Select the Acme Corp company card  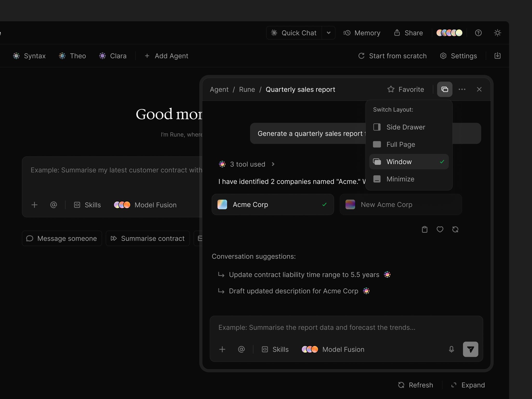tap(273, 204)
